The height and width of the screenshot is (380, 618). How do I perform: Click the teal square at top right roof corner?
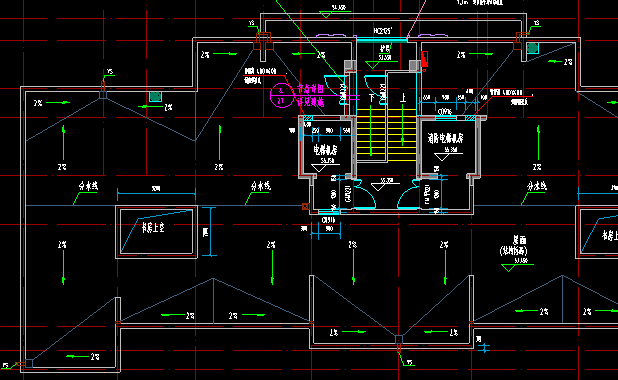click(532, 48)
